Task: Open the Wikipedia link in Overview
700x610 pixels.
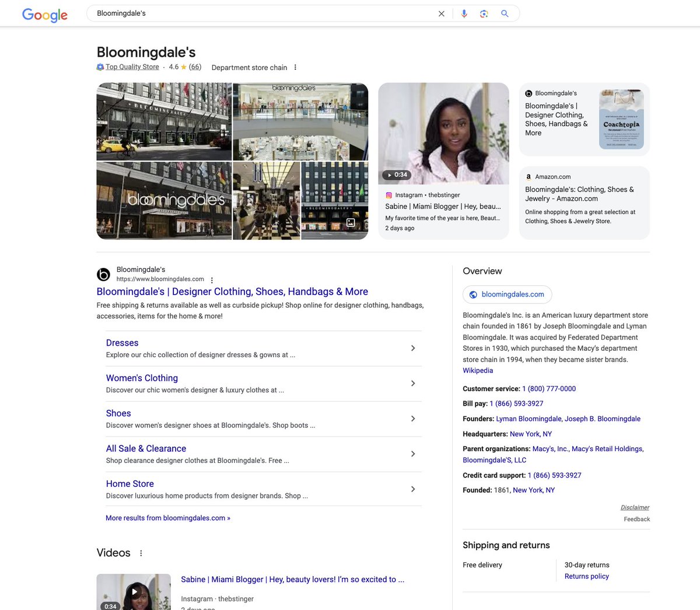Action: [x=478, y=371]
